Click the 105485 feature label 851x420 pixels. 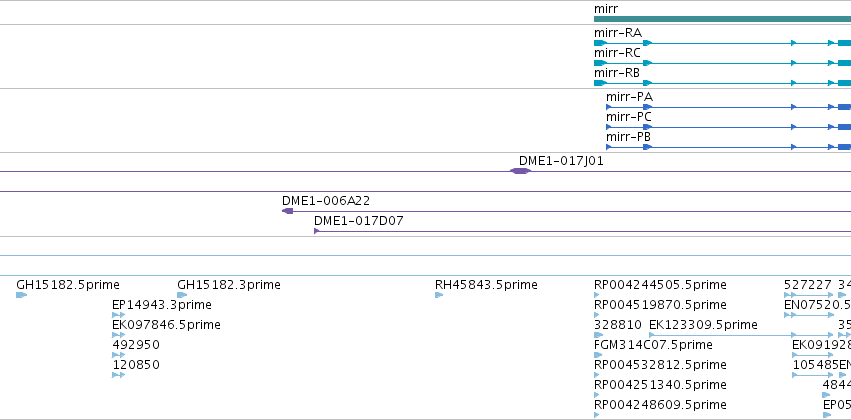815,365
